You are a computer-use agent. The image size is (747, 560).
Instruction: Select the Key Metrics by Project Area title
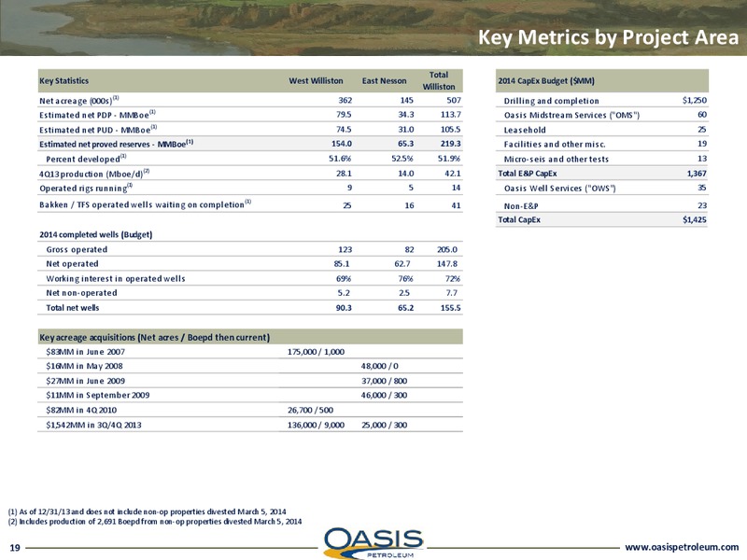[x=608, y=37]
